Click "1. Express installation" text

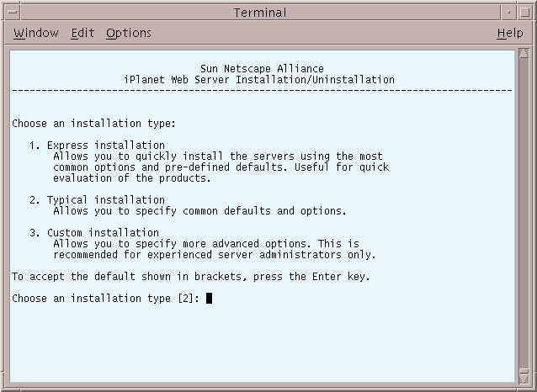97,146
